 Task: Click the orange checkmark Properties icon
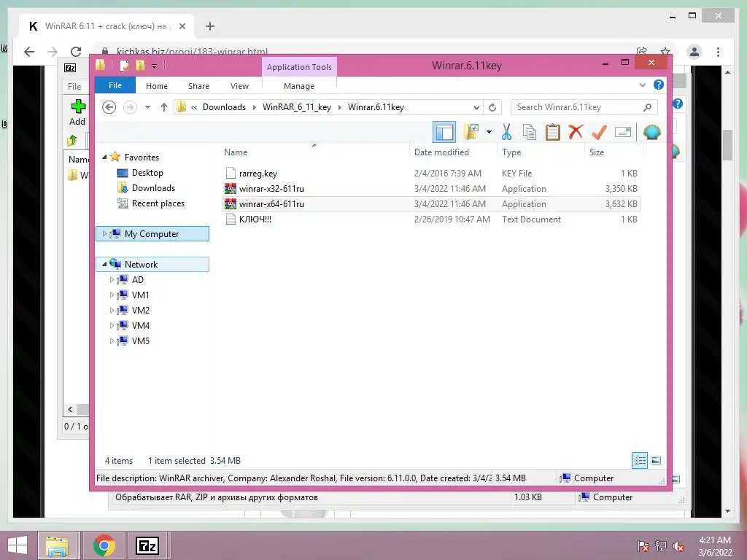coord(599,132)
